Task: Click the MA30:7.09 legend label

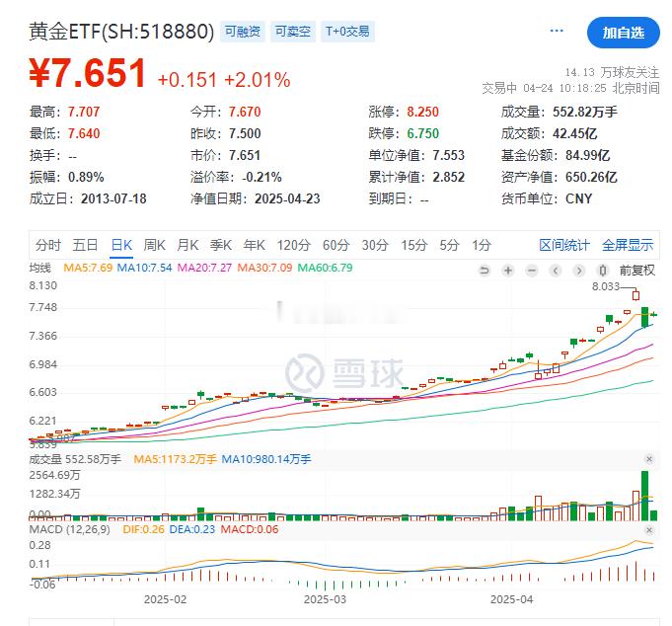Action: [264, 268]
